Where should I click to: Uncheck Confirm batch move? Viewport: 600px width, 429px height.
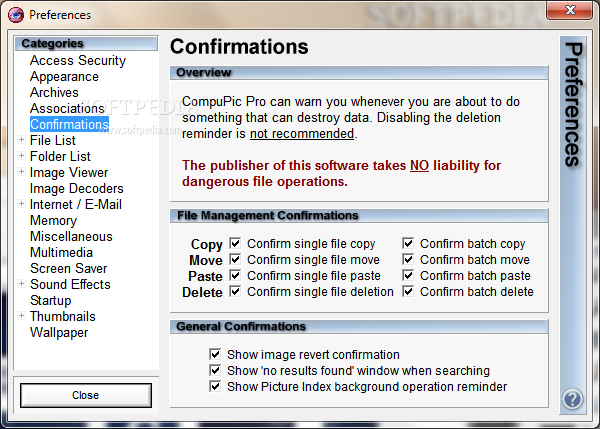(x=408, y=259)
